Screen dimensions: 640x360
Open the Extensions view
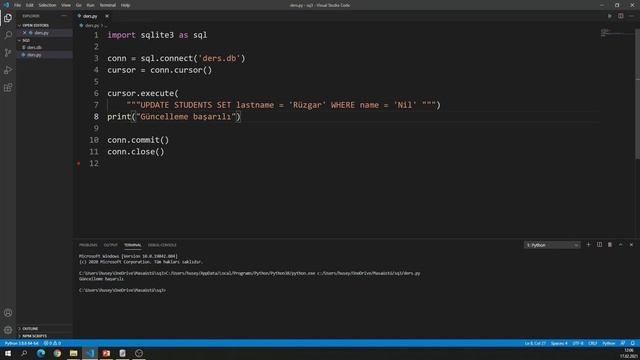point(8,88)
